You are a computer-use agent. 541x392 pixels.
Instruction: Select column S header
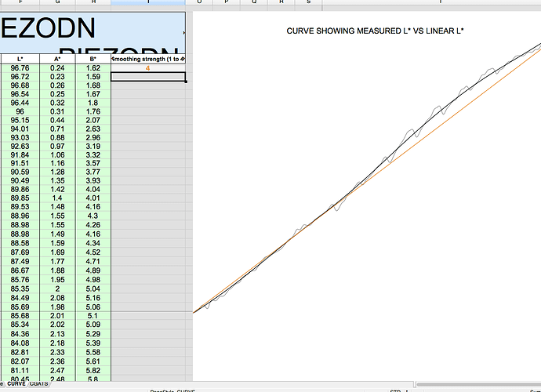pos(308,3)
